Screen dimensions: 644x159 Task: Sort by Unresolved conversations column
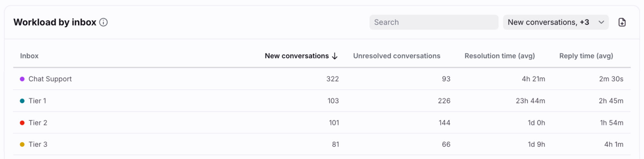tap(396, 56)
